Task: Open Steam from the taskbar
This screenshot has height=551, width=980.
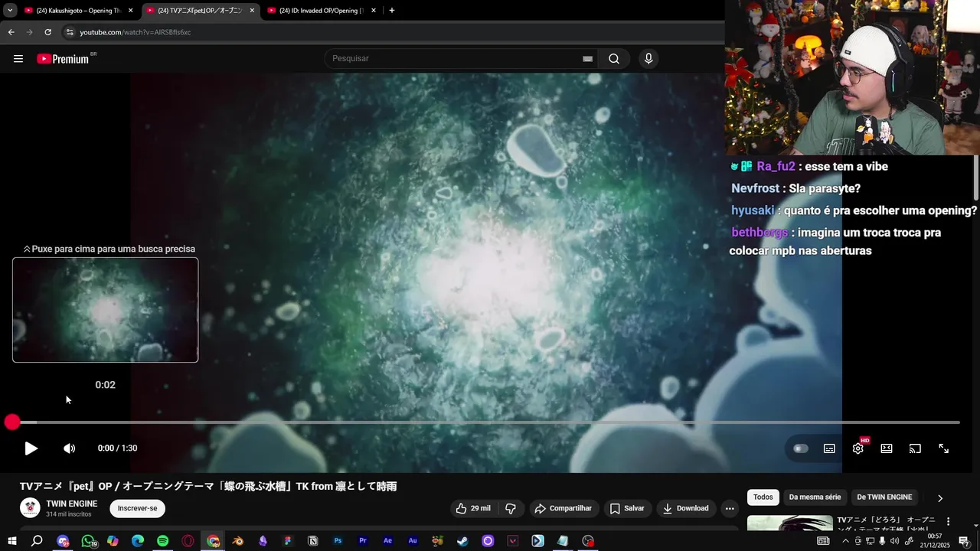Action: pos(463,541)
